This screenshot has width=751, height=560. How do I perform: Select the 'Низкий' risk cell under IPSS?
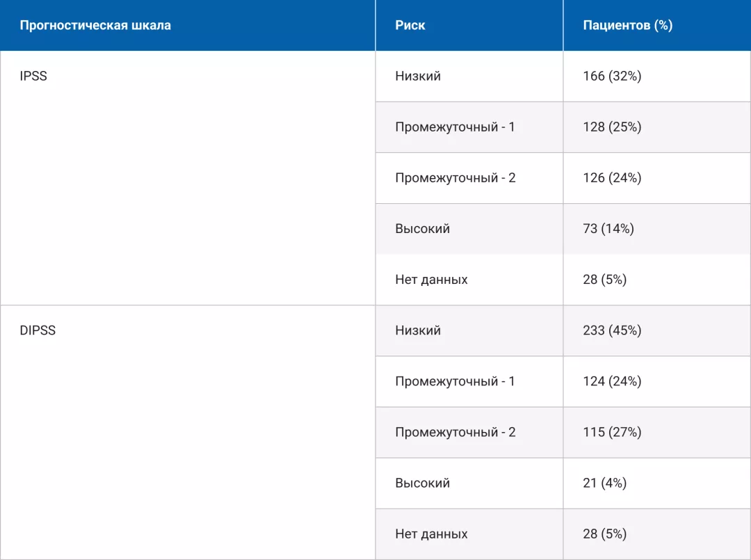coord(418,77)
